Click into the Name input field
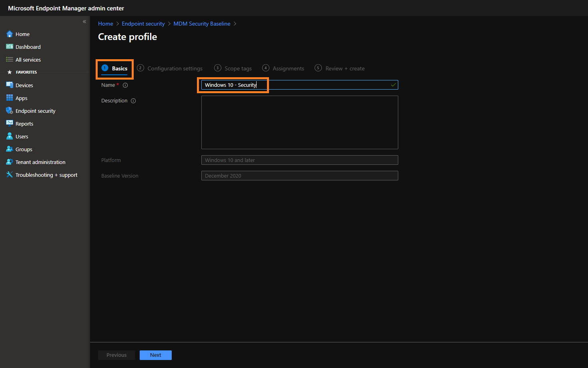588x368 pixels. [300, 85]
